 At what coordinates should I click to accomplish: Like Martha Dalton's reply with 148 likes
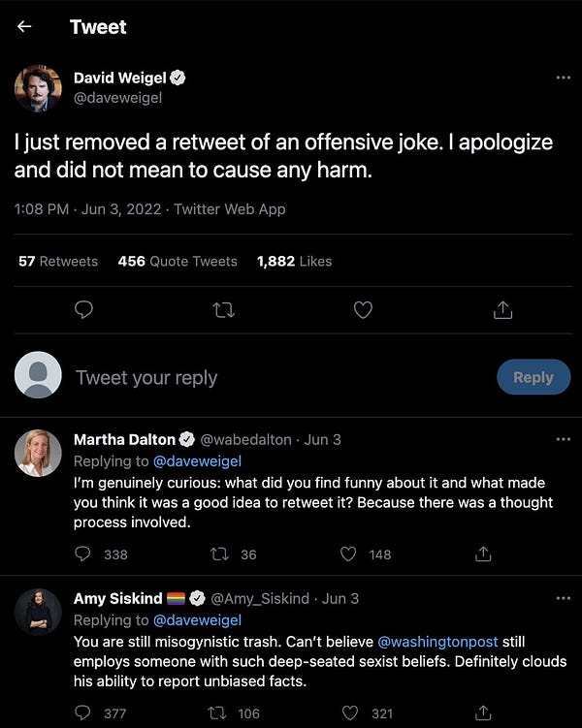(348, 554)
